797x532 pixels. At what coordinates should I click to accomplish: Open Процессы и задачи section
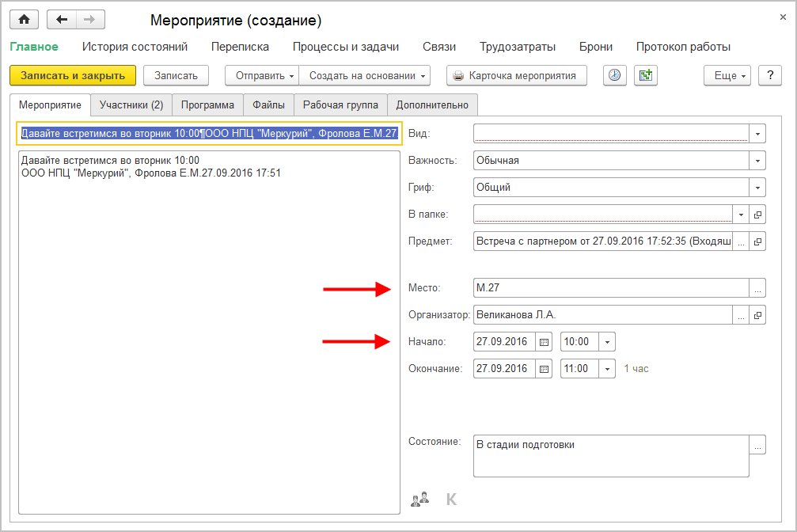coord(345,47)
